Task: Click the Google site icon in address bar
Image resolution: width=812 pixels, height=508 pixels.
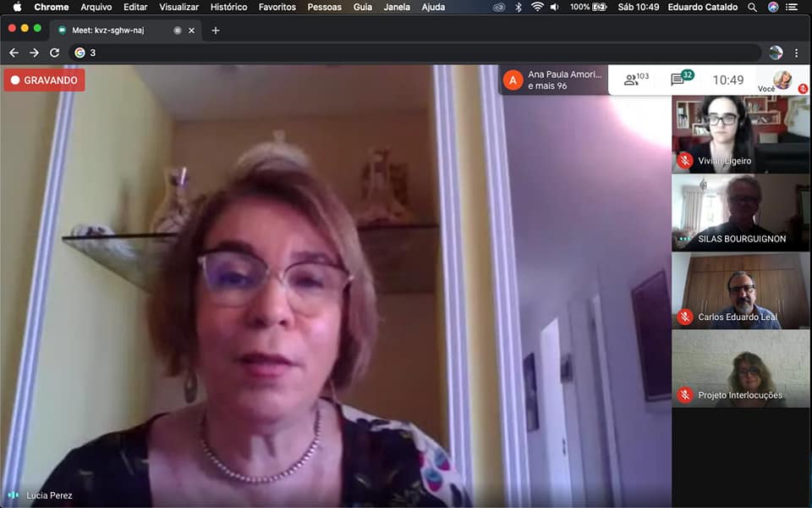Action: tap(80, 52)
